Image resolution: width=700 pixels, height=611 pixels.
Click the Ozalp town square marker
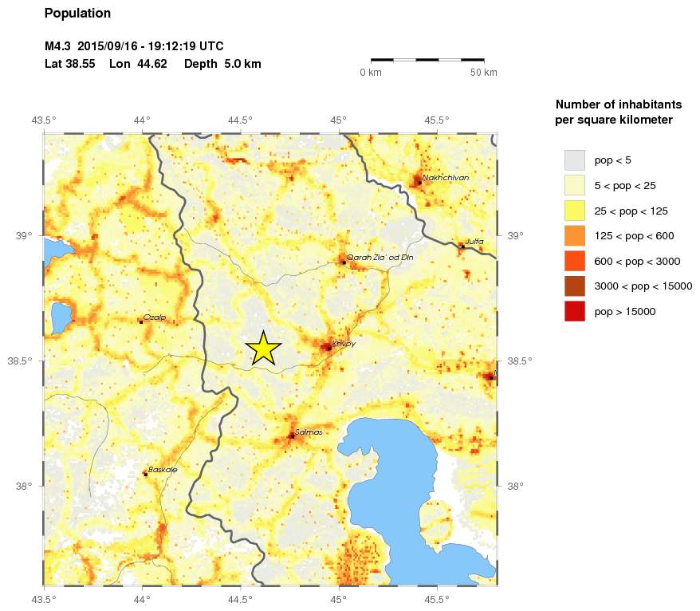click(x=141, y=321)
